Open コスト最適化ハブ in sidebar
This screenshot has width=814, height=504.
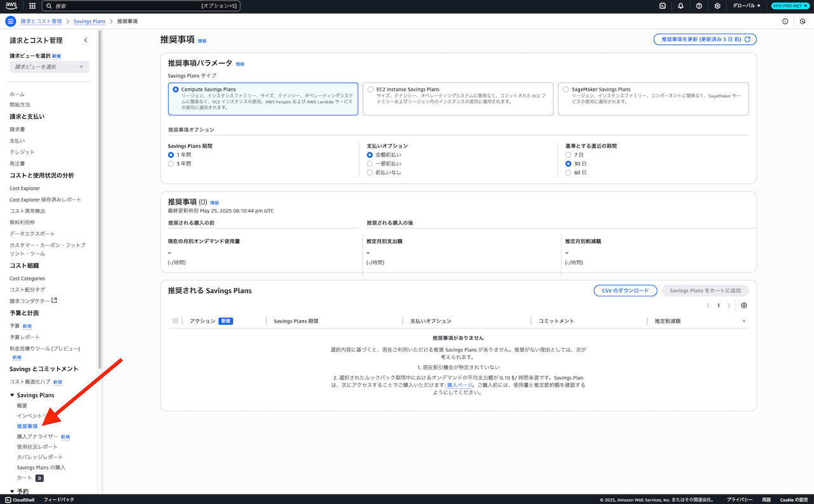tap(29, 381)
